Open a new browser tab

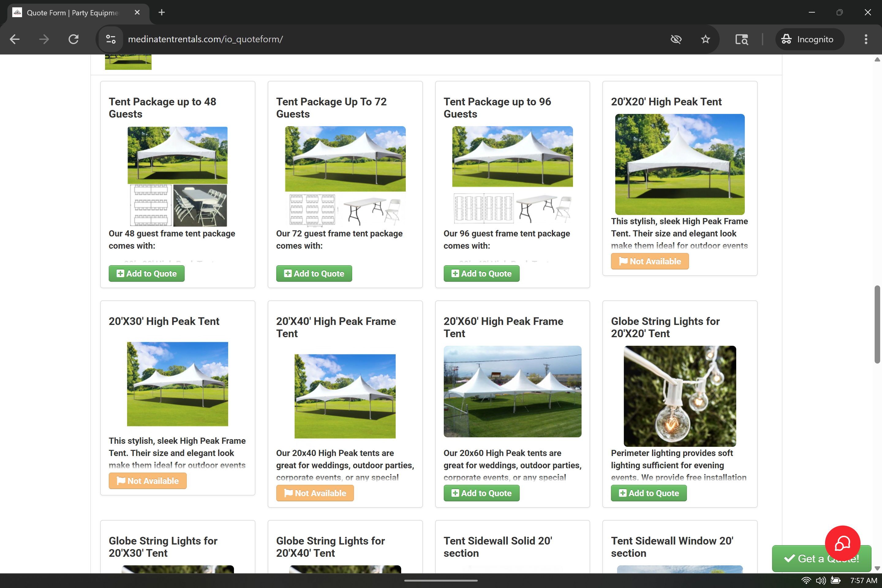[162, 12]
